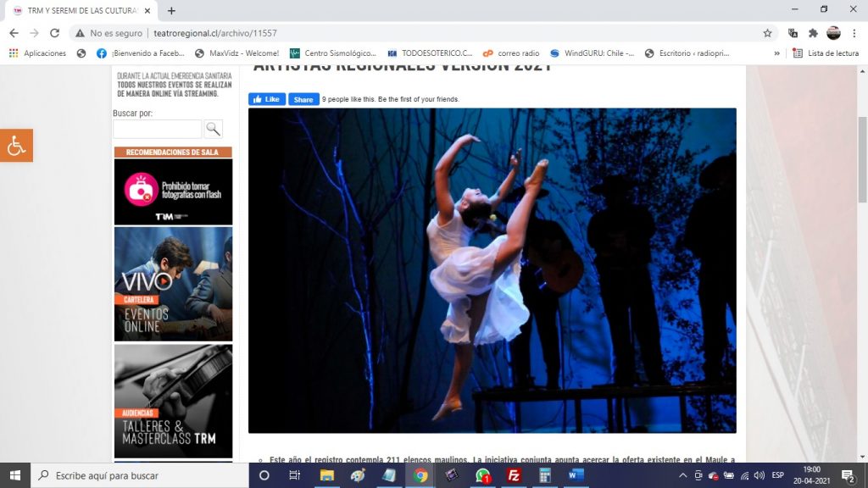Open Chrome's three-dot menu
Image resolution: width=868 pixels, height=488 pixels.
pyautogui.click(x=854, y=33)
